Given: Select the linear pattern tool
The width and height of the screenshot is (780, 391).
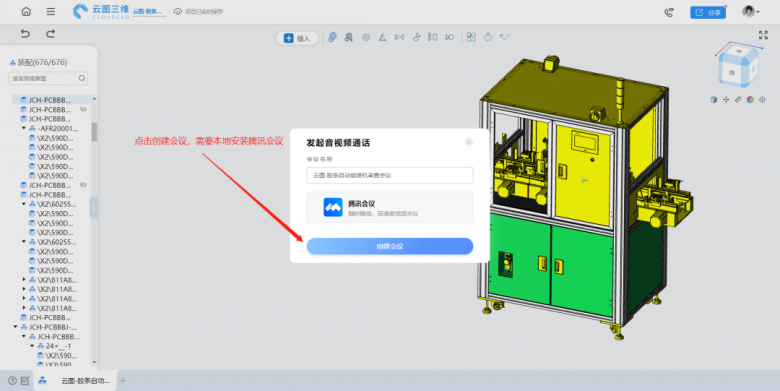Looking at the screenshot, I should [433, 37].
